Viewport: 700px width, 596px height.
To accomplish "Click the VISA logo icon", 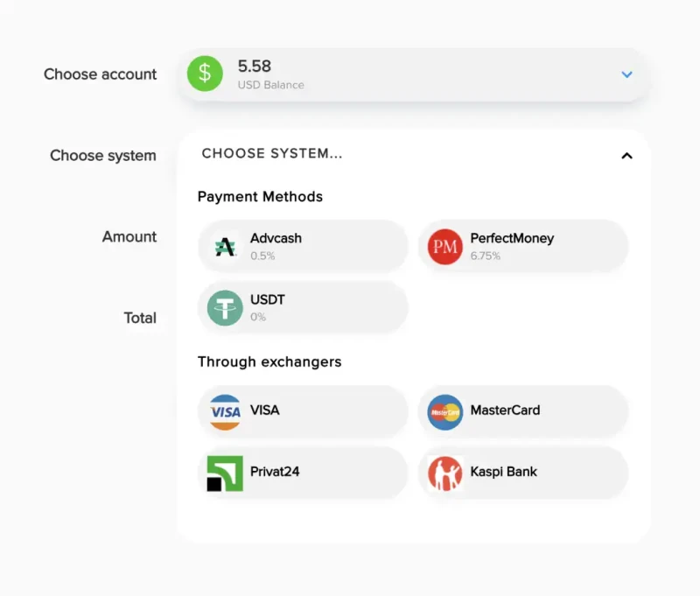I will click(225, 412).
